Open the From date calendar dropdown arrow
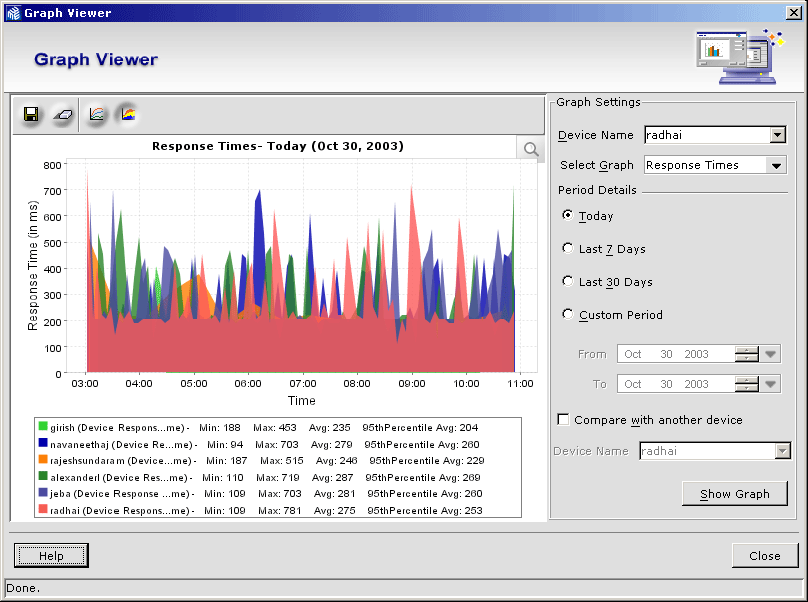 770,354
